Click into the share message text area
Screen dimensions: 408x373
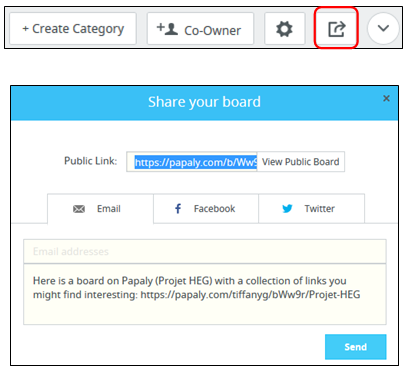(205, 294)
